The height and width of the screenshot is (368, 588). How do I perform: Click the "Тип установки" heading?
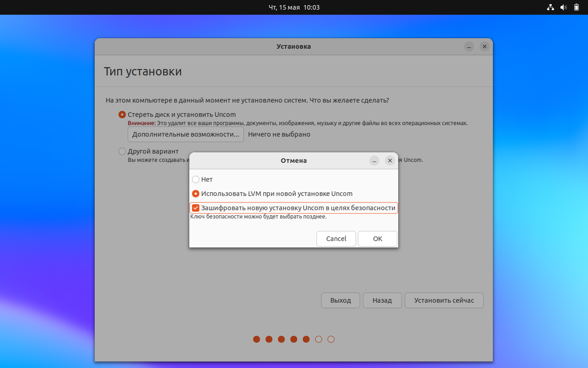tap(143, 71)
